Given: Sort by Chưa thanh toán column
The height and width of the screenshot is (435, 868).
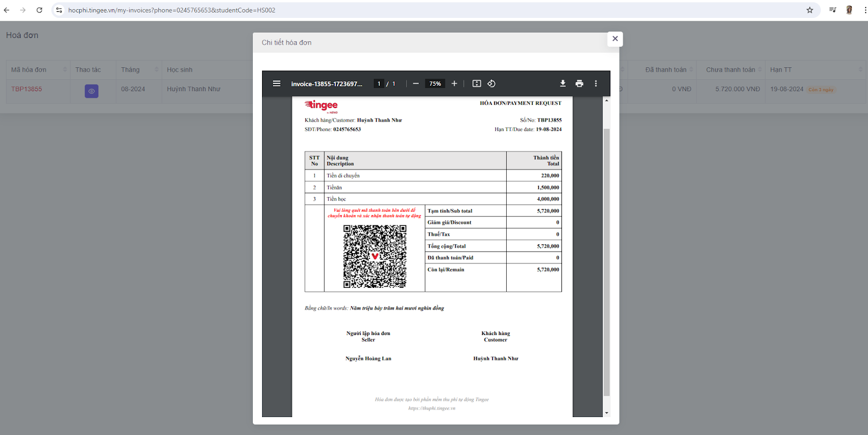Looking at the screenshot, I should pos(730,70).
